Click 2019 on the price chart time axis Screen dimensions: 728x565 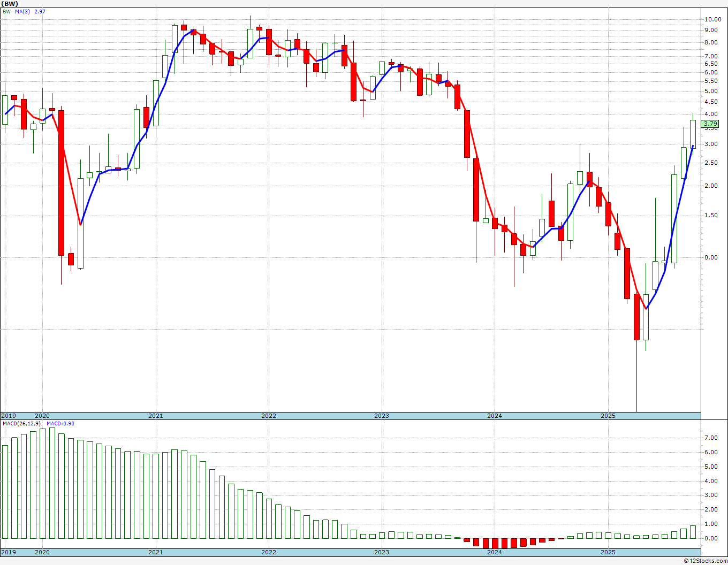(8, 416)
